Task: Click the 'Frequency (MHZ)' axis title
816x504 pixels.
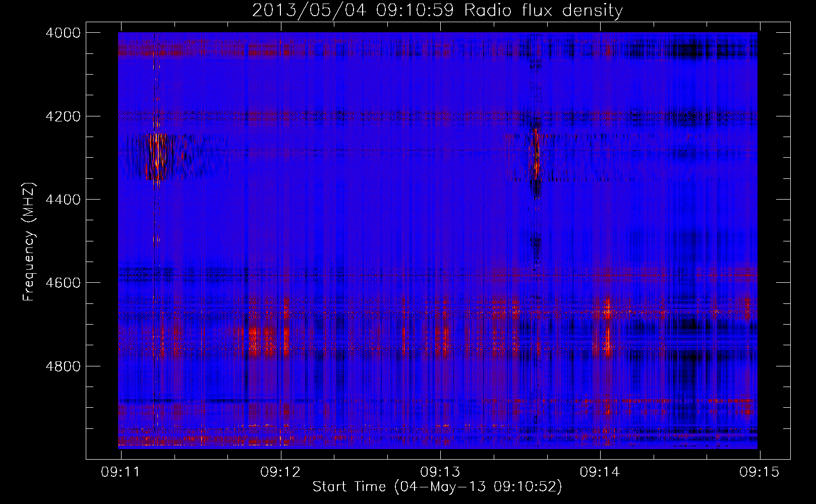Action: point(29,241)
